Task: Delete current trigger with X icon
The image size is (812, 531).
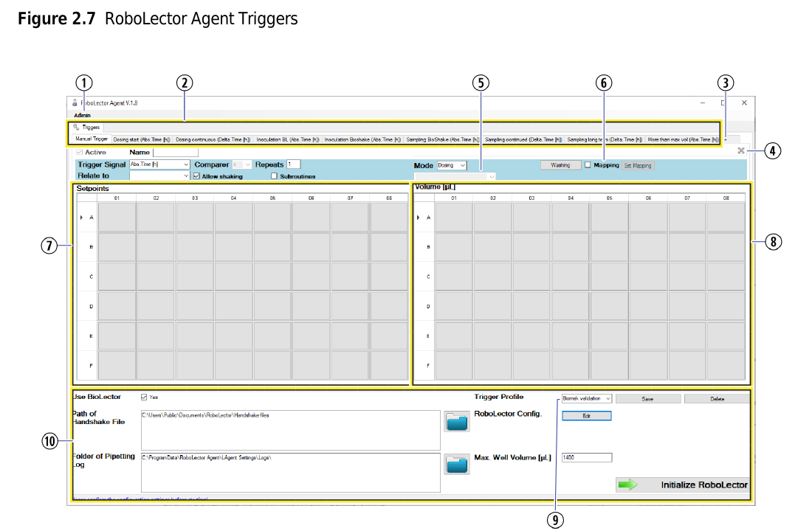Action: 740,150
